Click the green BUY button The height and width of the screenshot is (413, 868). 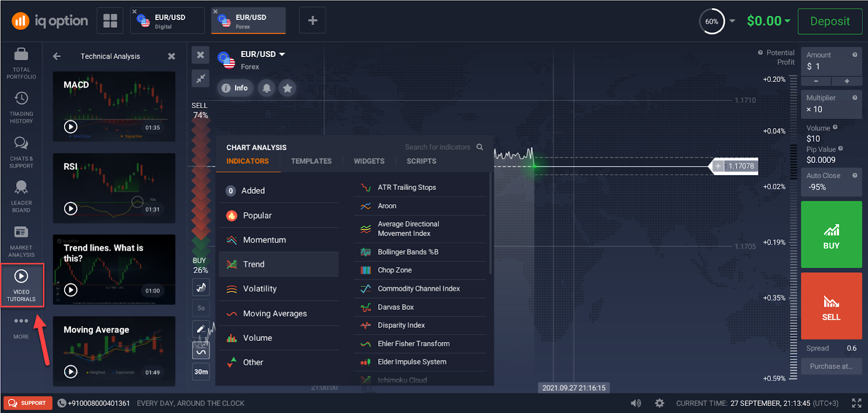click(831, 234)
